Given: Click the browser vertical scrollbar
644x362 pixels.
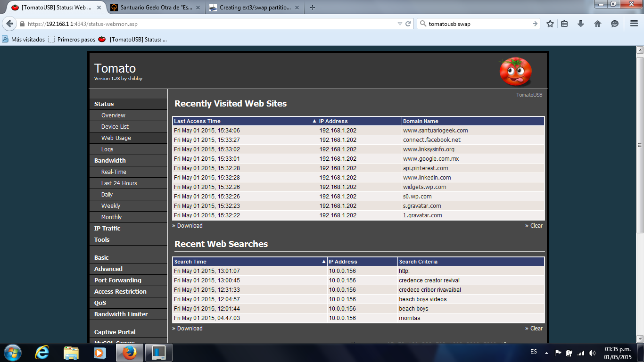Looking at the screenshot, I should click(640, 141).
